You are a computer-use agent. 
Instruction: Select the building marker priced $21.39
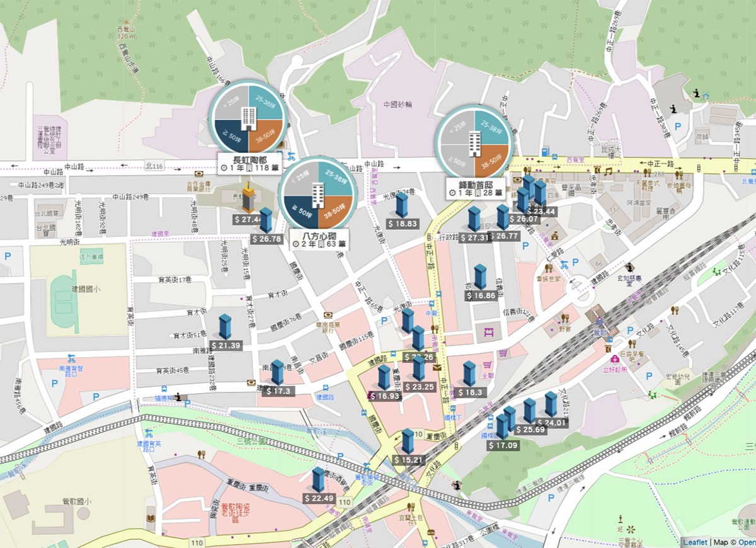(x=225, y=327)
